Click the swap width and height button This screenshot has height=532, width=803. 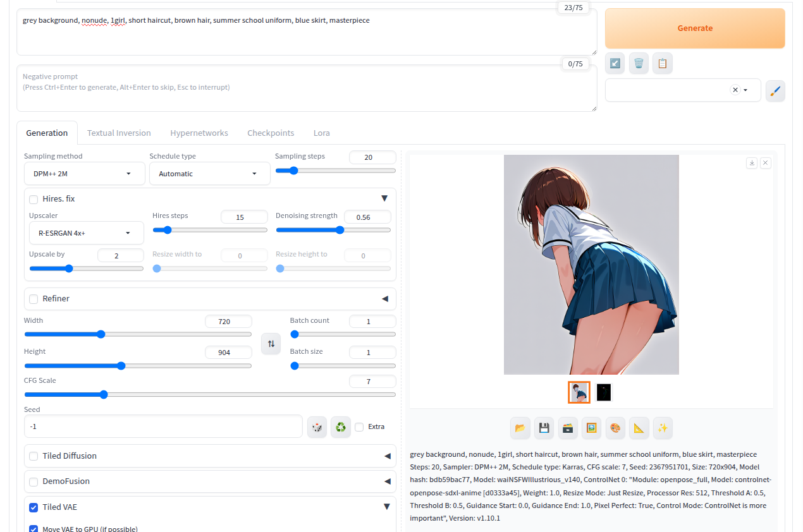271,344
